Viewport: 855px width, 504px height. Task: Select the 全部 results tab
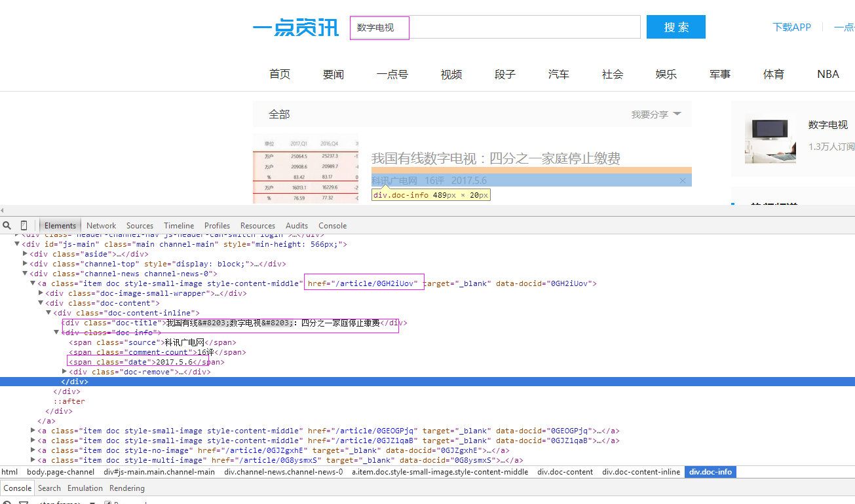coord(279,115)
